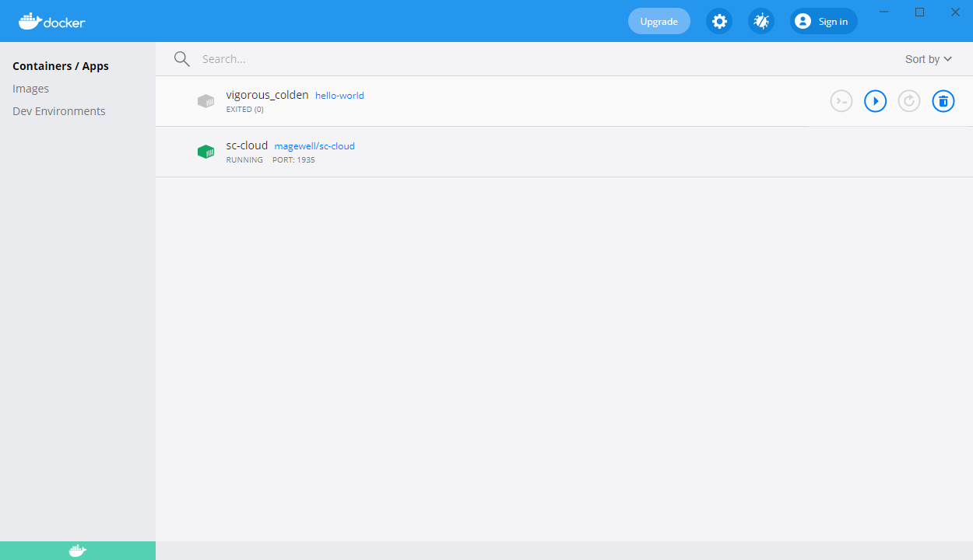Select the hello-world container row icon
The image size is (973, 560).
coord(205,101)
